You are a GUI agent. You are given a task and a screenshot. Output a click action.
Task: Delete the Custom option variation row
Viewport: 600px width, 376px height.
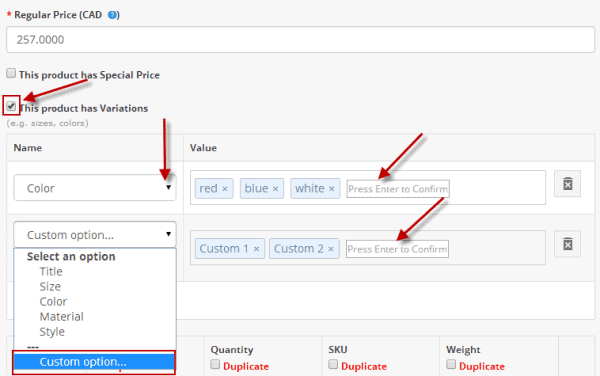[x=567, y=244]
